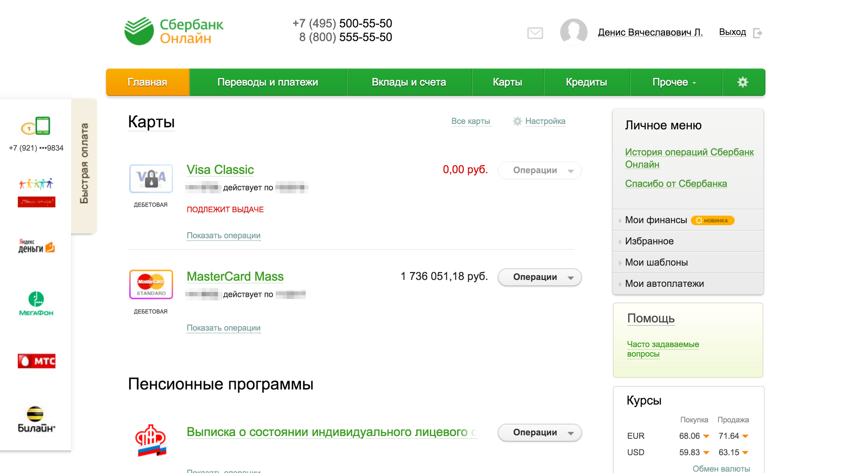
Task: Click the locked Visa Classic card image
Action: 151,179
